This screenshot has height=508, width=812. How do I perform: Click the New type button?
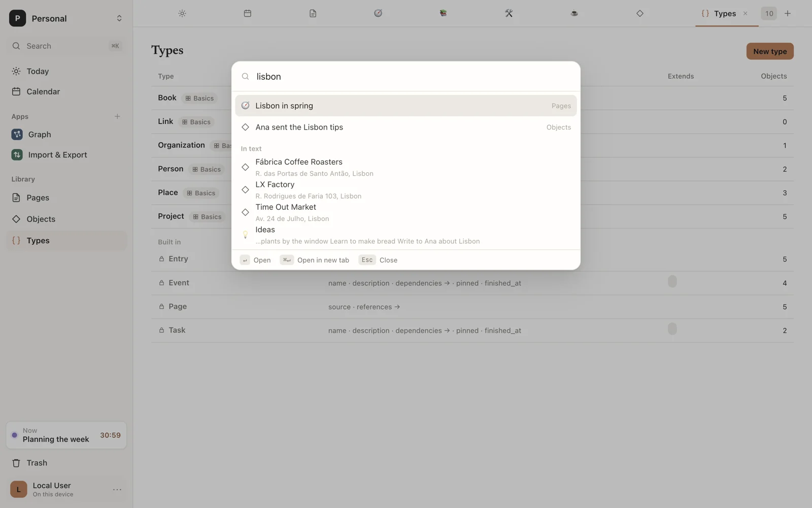click(770, 51)
